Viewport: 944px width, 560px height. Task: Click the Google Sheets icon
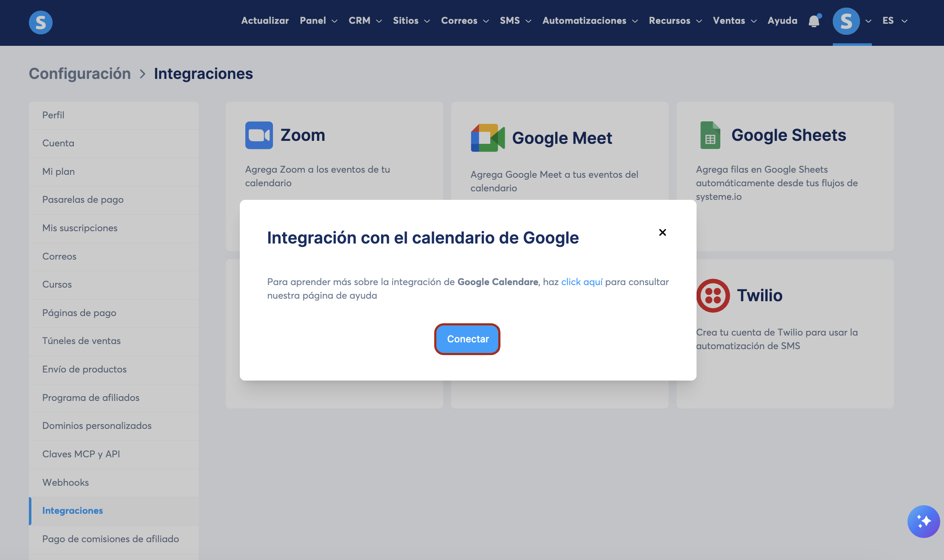710,135
